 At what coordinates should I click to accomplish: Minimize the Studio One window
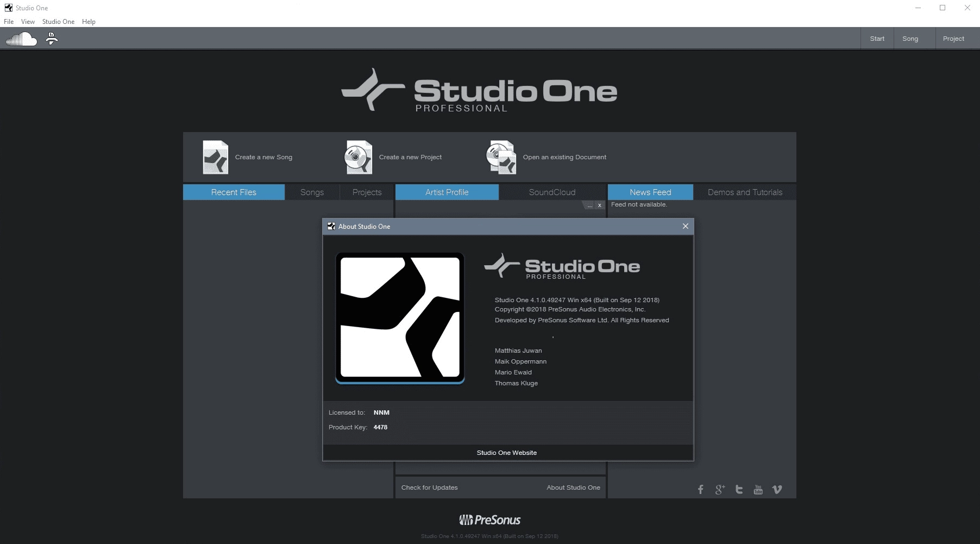tap(918, 8)
